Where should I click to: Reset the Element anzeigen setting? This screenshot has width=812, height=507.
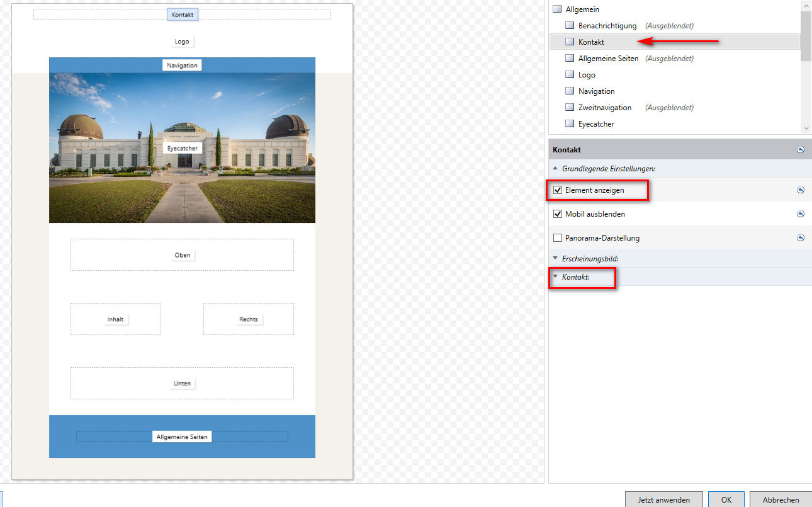[x=801, y=190]
